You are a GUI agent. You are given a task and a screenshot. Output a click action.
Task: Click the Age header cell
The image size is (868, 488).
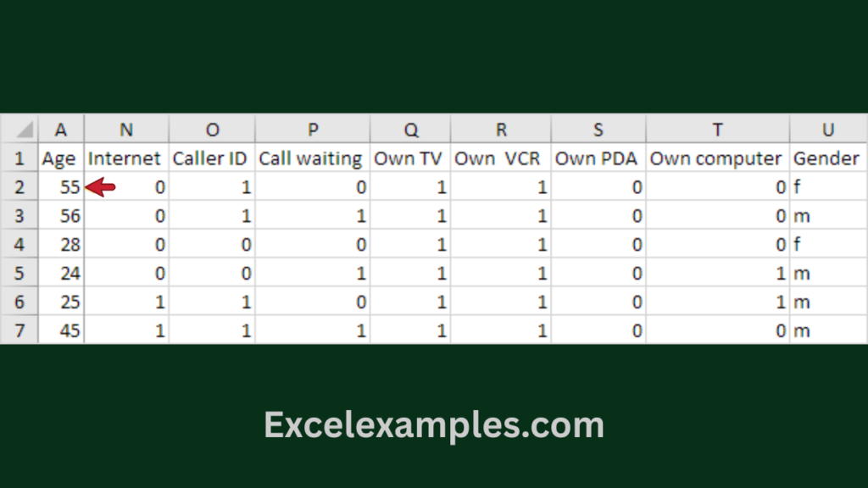[59, 158]
